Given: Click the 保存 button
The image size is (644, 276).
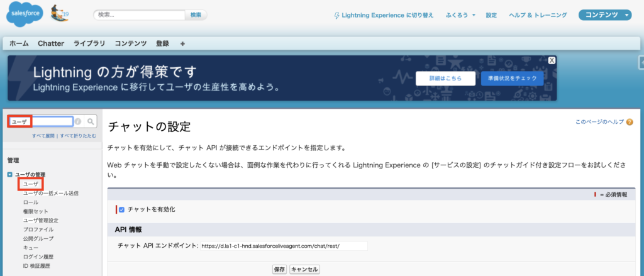Looking at the screenshot, I should (x=279, y=270).
